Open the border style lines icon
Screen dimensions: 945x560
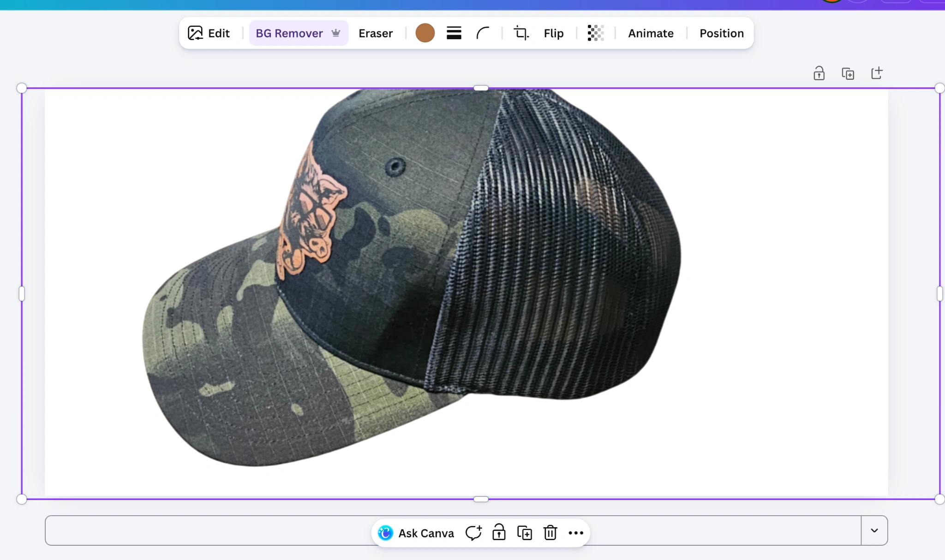tap(454, 33)
